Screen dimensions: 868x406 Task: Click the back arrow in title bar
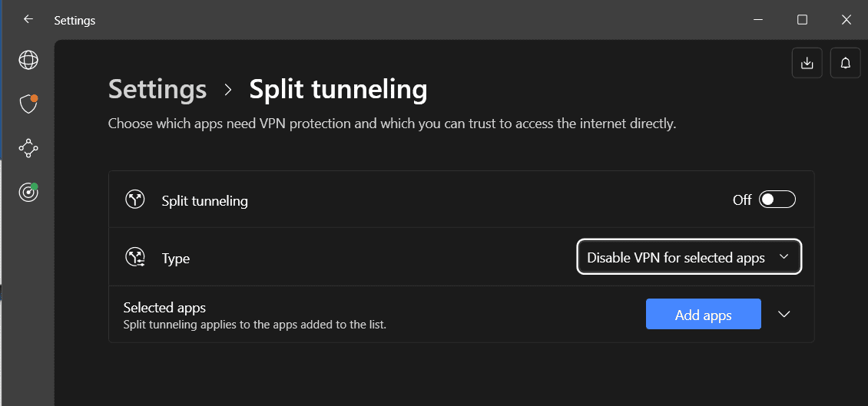coord(28,20)
